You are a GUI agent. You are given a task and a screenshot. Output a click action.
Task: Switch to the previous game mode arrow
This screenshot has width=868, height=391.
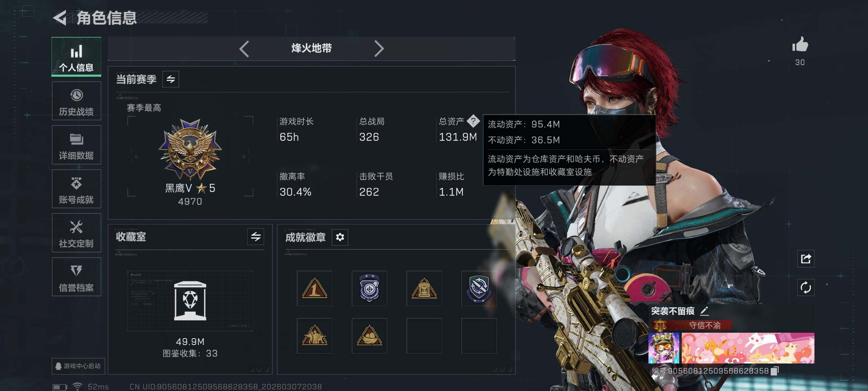tap(244, 49)
